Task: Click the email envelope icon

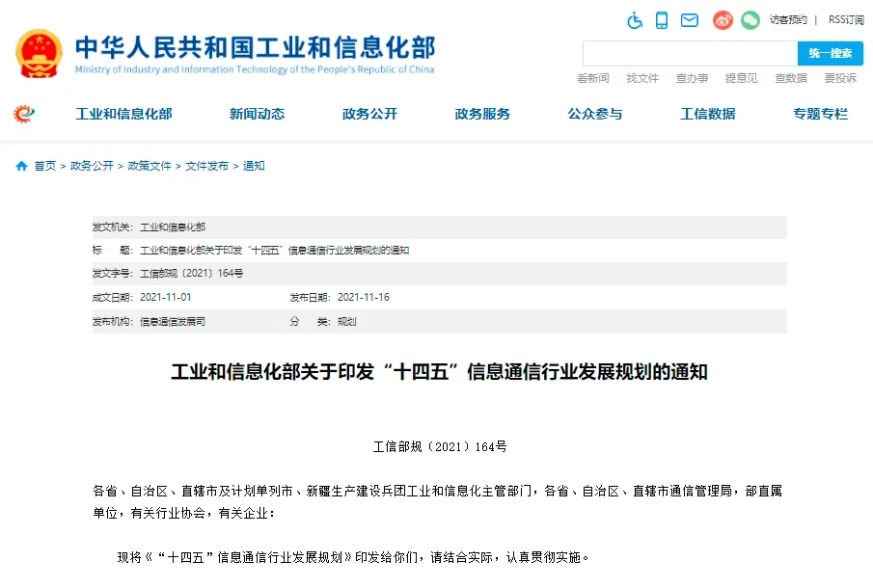Action: click(690, 20)
